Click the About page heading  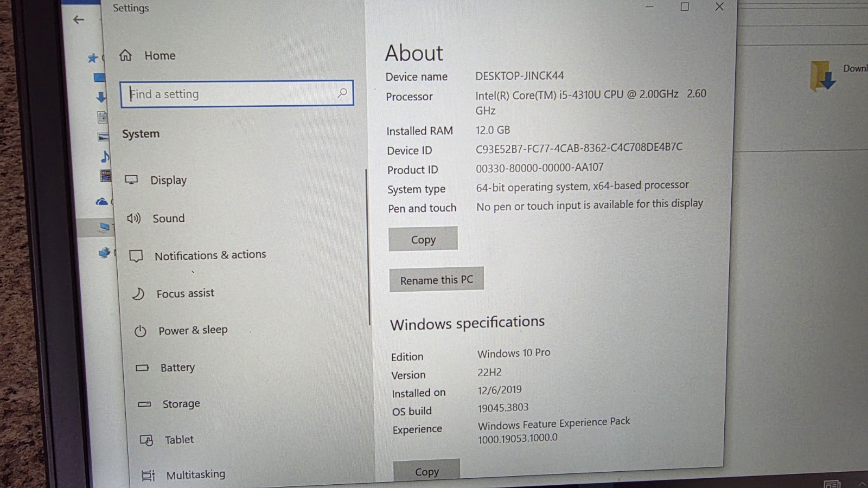pyautogui.click(x=414, y=53)
